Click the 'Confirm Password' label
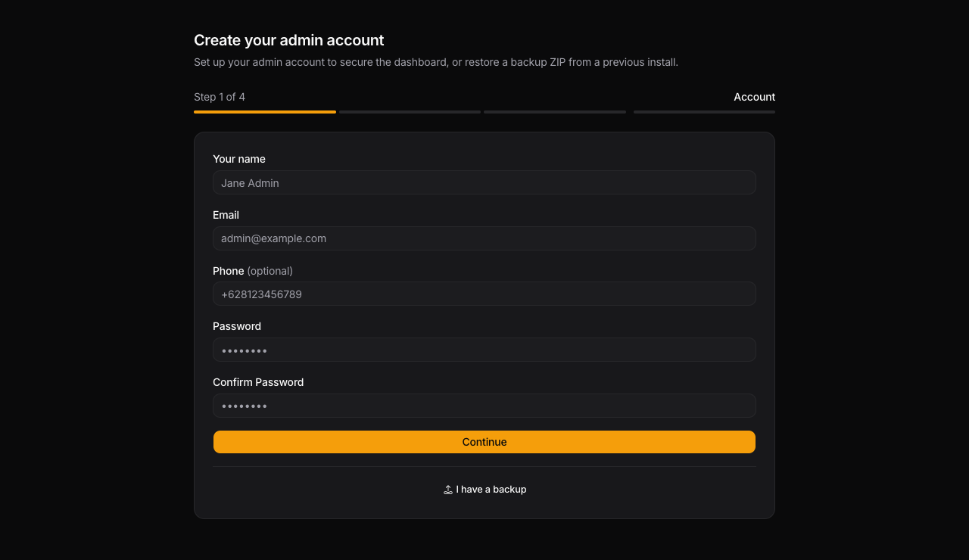 coord(258,382)
